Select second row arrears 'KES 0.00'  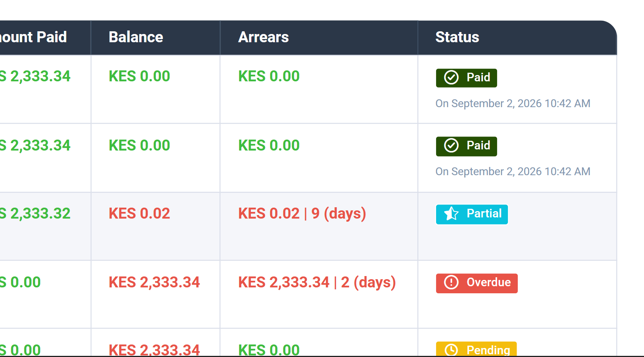coord(269,145)
